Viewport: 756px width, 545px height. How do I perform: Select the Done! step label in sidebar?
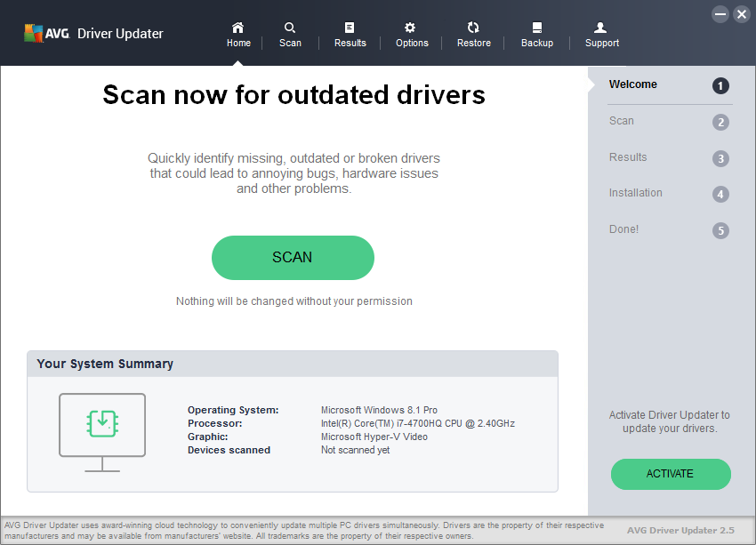point(623,228)
